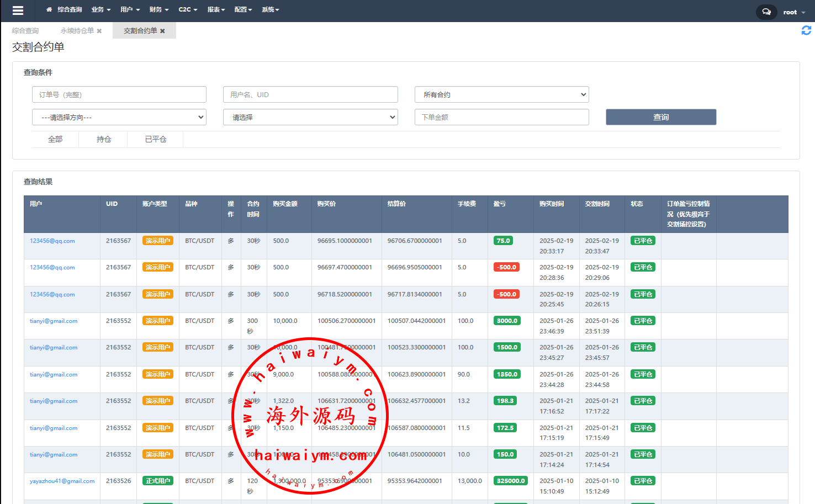The height and width of the screenshot is (504, 815).
Task: Expand the 所有合约 contract dropdown
Action: pos(501,94)
